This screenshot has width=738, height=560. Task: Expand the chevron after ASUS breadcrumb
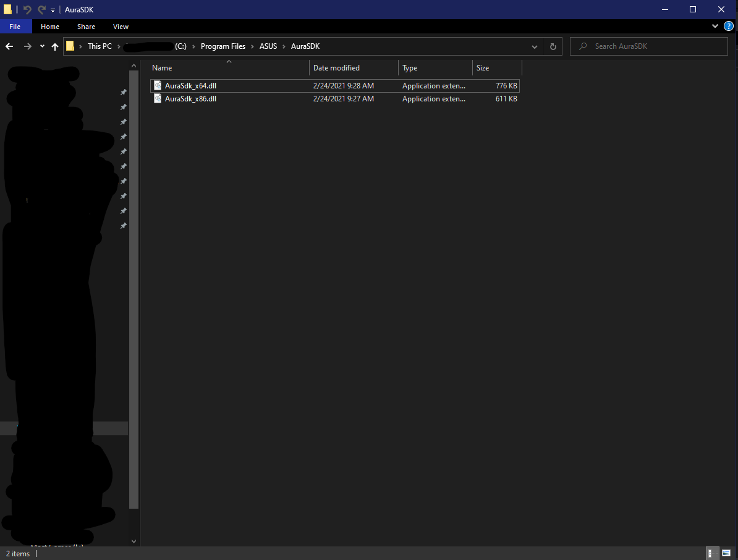pos(284,46)
